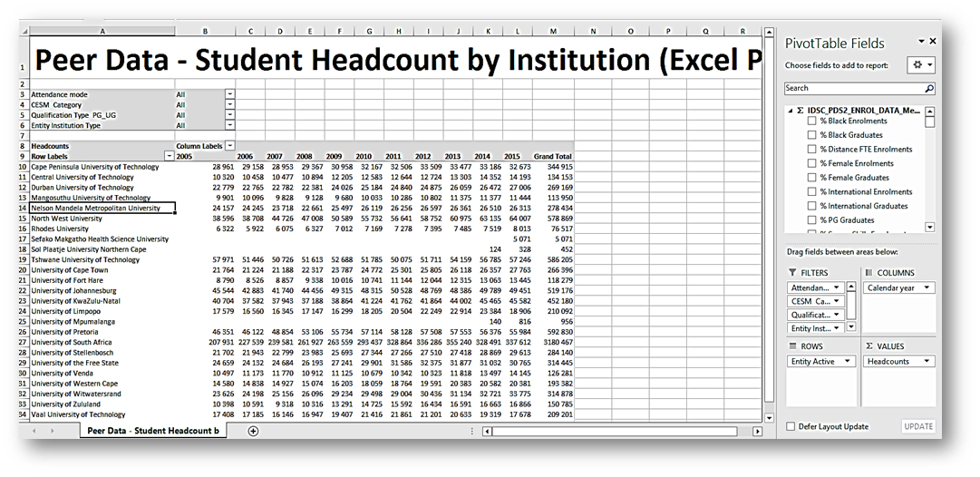
Task: Collapse the IDSC_PDS2_ENROL_DATA table node
Action: [x=791, y=110]
